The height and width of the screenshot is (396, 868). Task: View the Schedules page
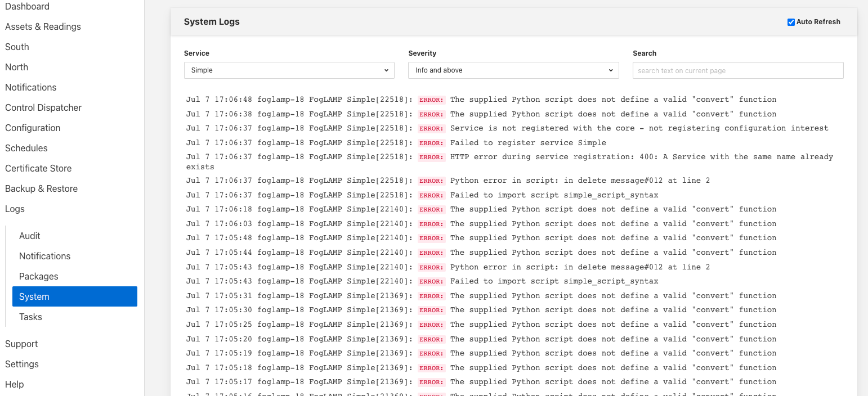point(26,148)
